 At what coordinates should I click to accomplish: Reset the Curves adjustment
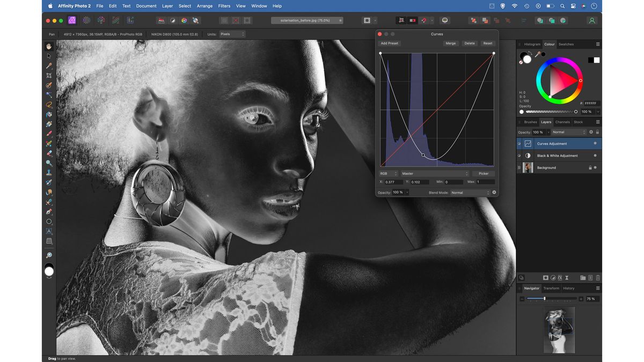click(x=488, y=43)
